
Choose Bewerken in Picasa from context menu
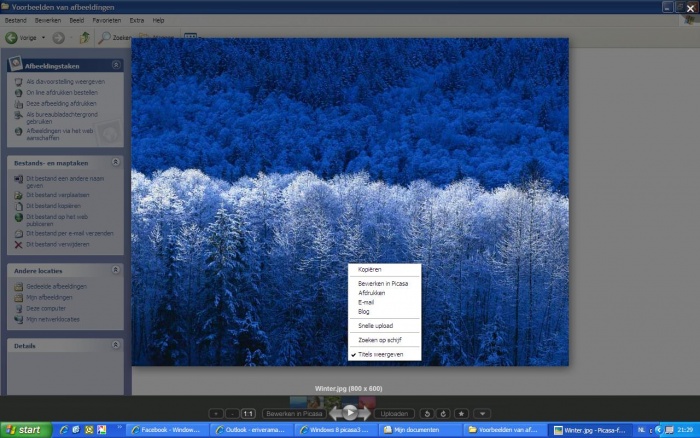[x=384, y=284]
